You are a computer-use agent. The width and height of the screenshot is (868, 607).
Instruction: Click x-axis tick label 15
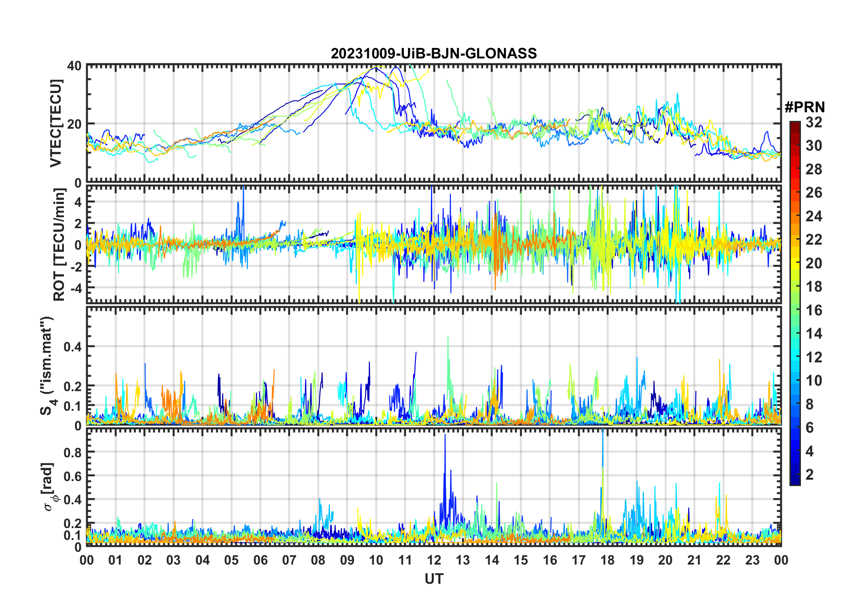[x=521, y=560]
